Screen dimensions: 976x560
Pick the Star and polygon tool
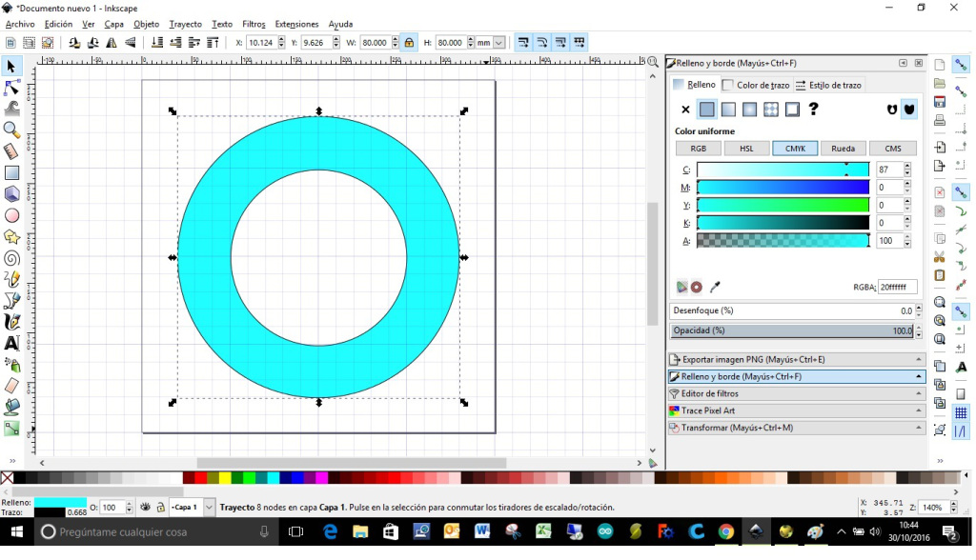(x=11, y=236)
